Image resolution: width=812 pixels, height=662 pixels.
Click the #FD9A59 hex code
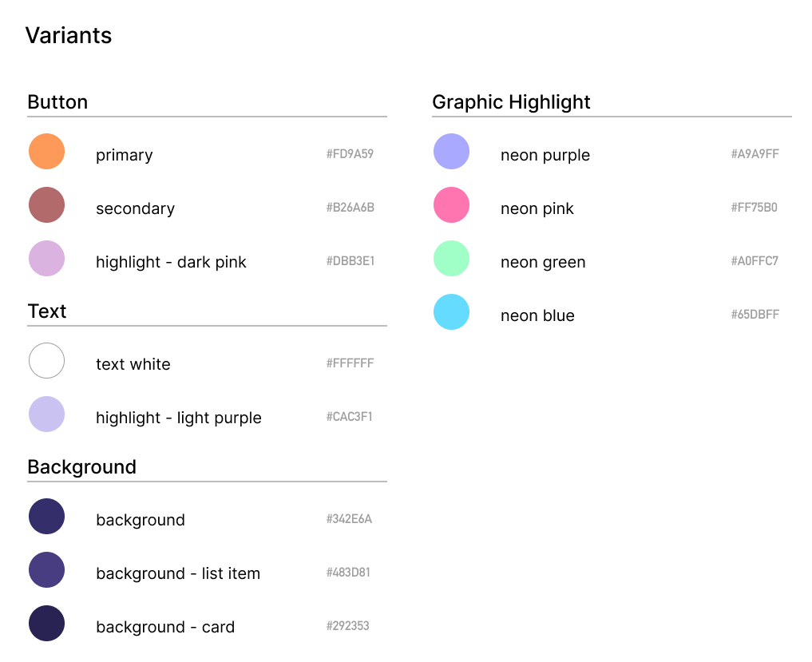click(x=350, y=154)
